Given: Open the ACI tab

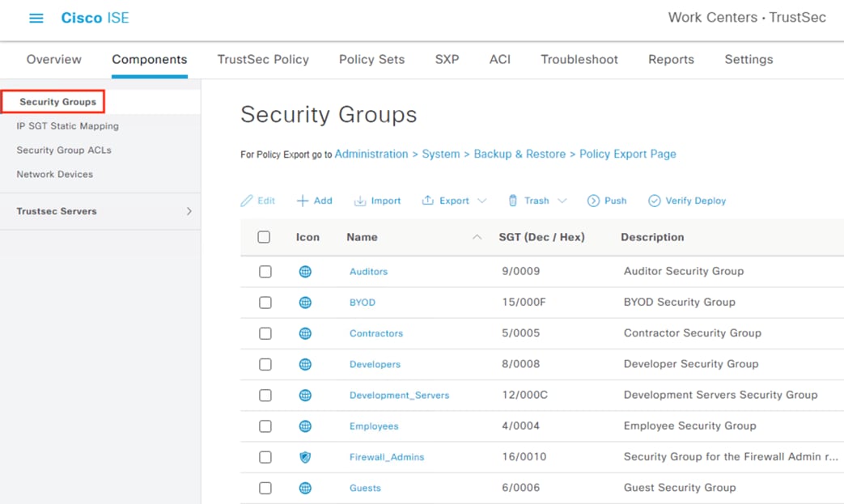Looking at the screenshot, I should 500,59.
